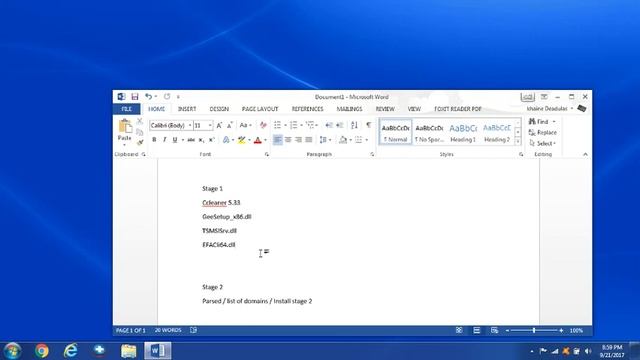The height and width of the screenshot is (360, 640).
Task: Apply the Heading 2 style
Action: 497,132
